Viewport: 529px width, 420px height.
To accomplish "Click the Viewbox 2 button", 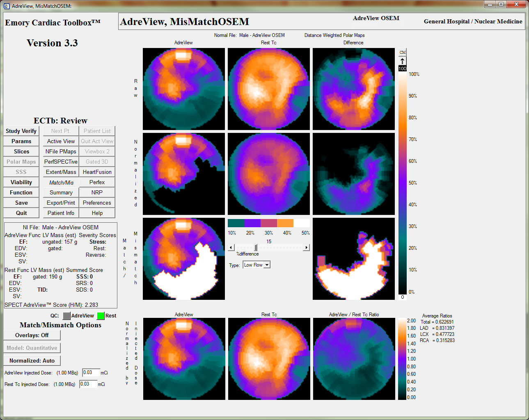I will pyautogui.click(x=97, y=151).
